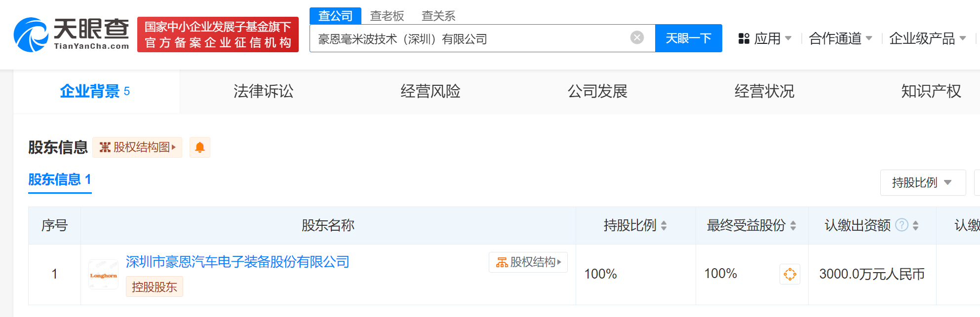
Task: Sort by 认缴出资额 column arrows
Action: (916, 226)
